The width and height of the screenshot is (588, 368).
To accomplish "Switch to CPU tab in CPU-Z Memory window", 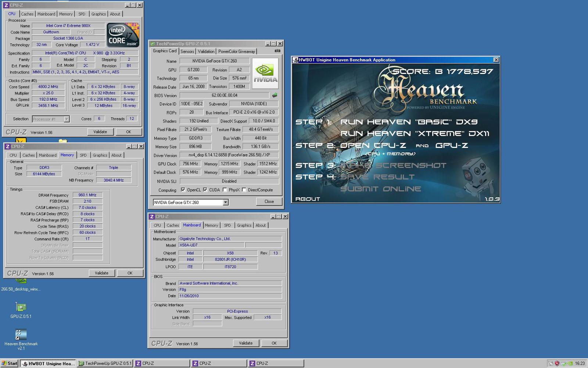I will pos(13,155).
